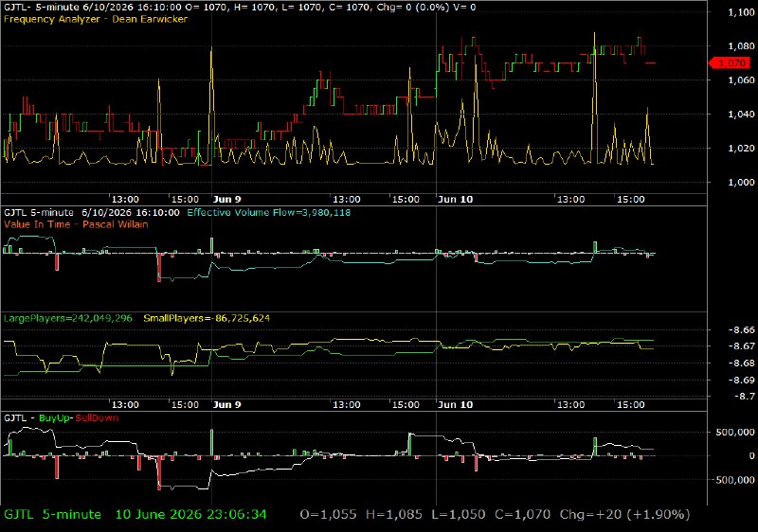Click the 10 June 2026 23:06:34 timestamp

coord(191,515)
